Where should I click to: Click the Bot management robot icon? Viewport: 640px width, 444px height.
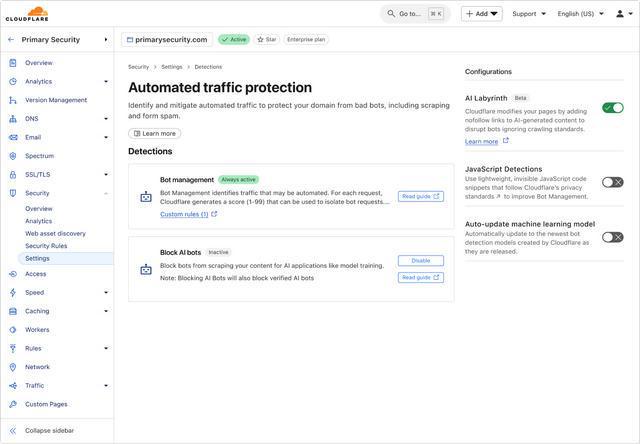tap(146, 197)
